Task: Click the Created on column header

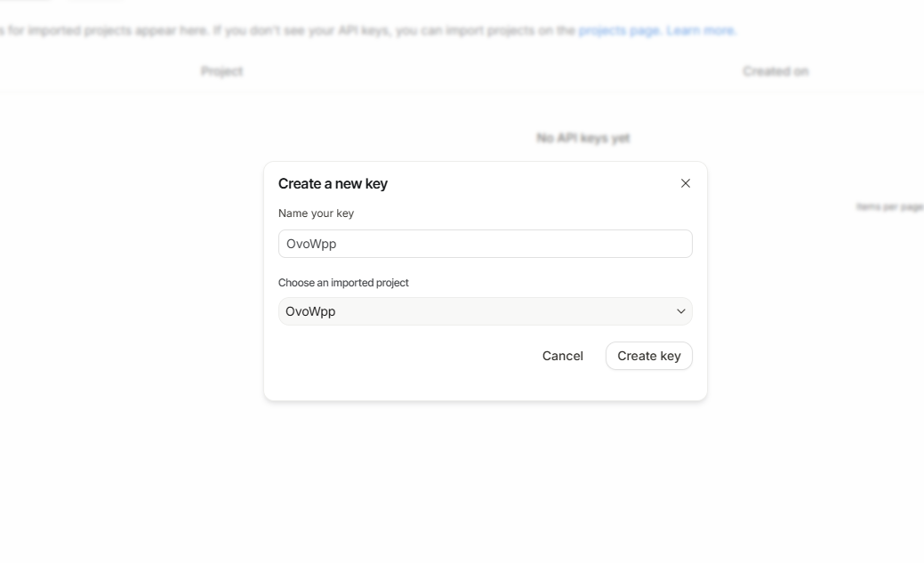Action: 775,71
